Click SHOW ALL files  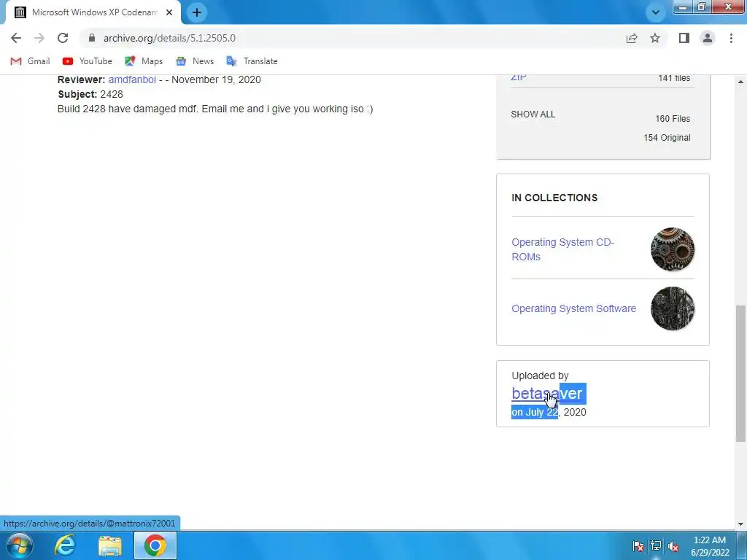(x=533, y=114)
